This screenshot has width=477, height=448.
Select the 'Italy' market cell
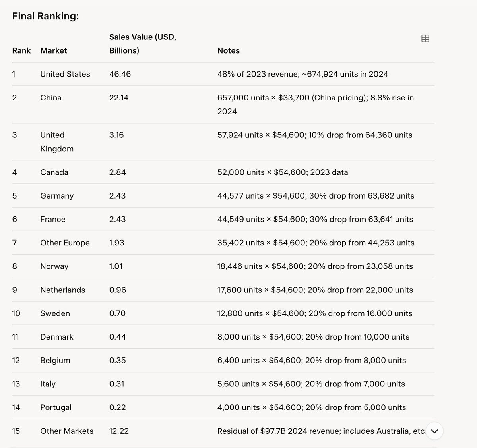(x=48, y=384)
